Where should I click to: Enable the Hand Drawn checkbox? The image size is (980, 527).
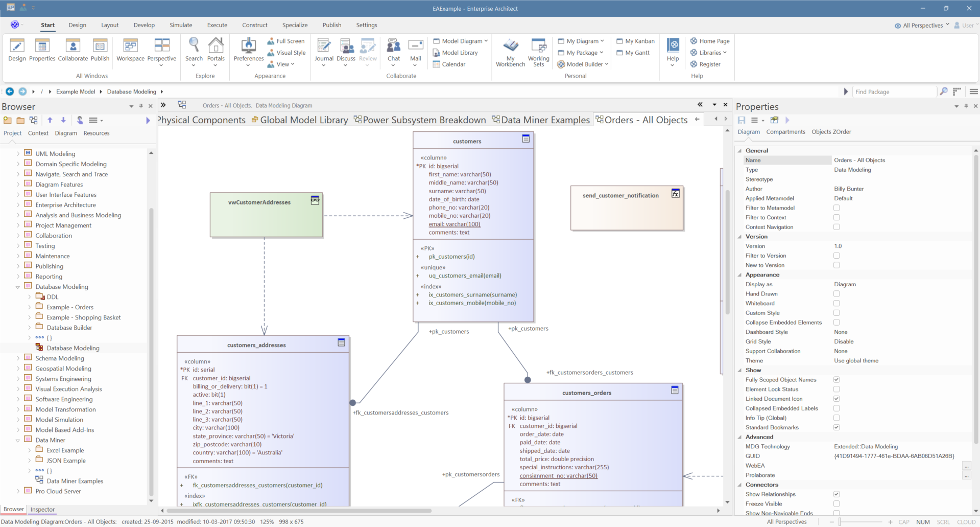click(836, 294)
